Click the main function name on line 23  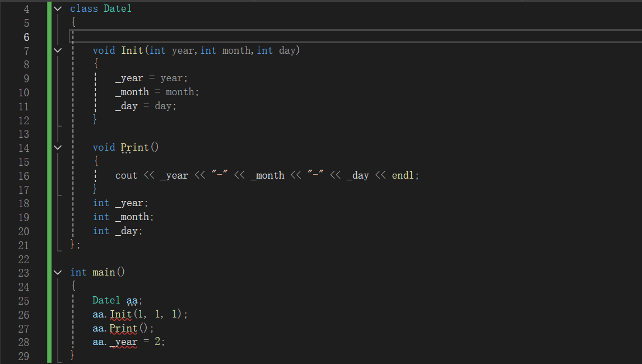[104, 272]
